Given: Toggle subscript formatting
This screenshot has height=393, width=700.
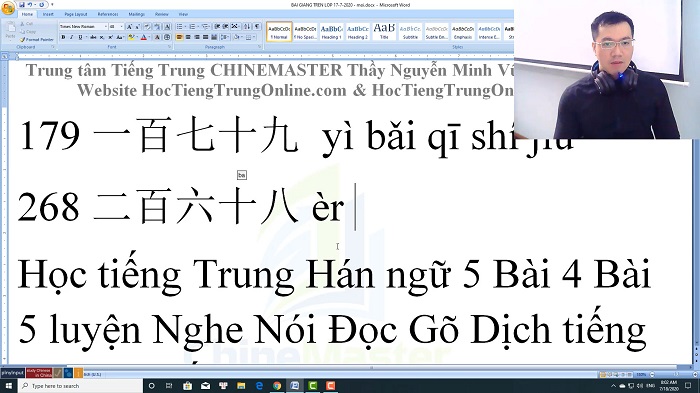Looking at the screenshot, I should pyautogui.click(x=102, y=37).
